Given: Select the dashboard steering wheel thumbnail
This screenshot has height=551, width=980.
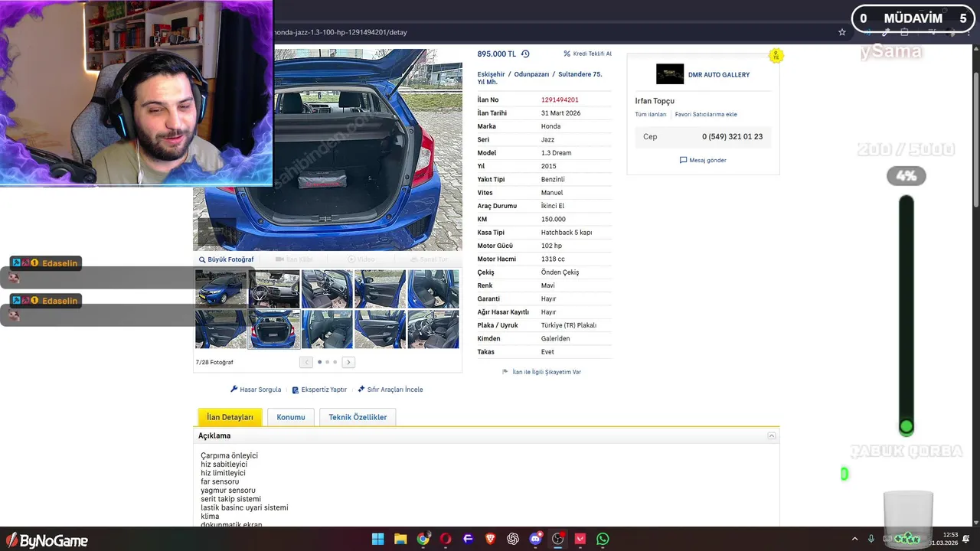Looking at the screenshot, I should click(274, 289).
